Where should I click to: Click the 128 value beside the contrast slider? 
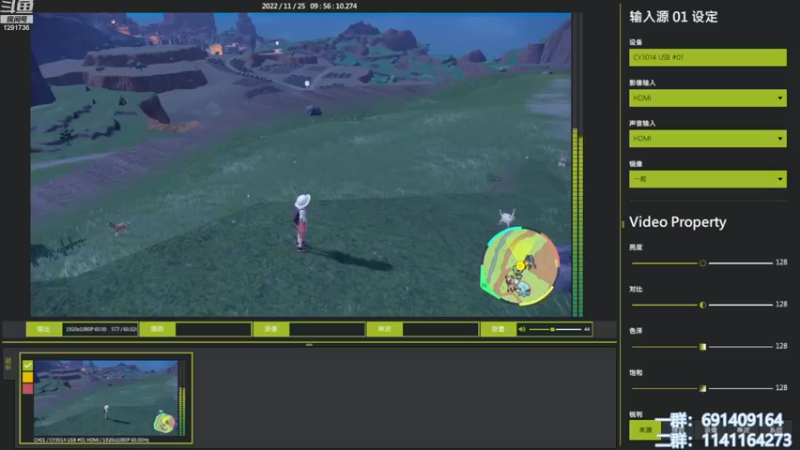781,304
